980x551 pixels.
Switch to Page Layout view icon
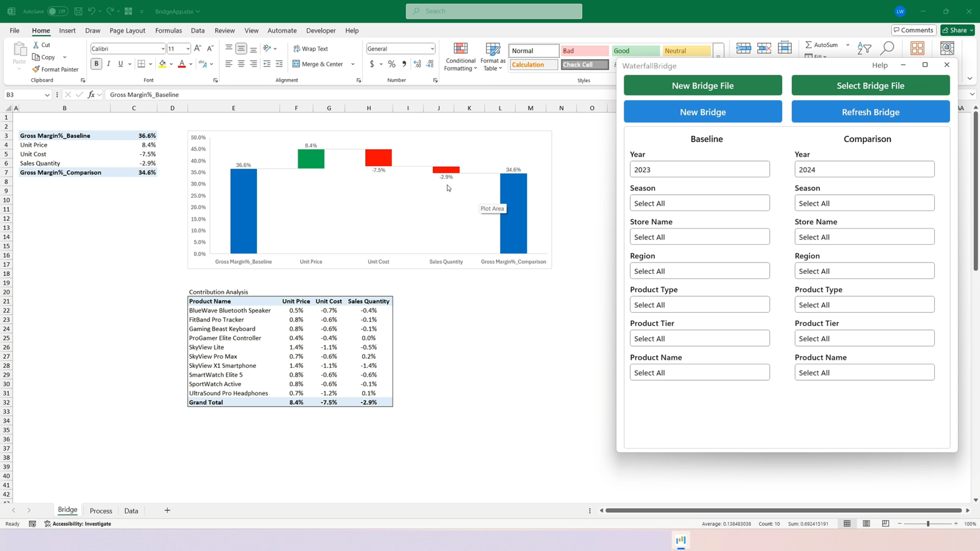866,523
